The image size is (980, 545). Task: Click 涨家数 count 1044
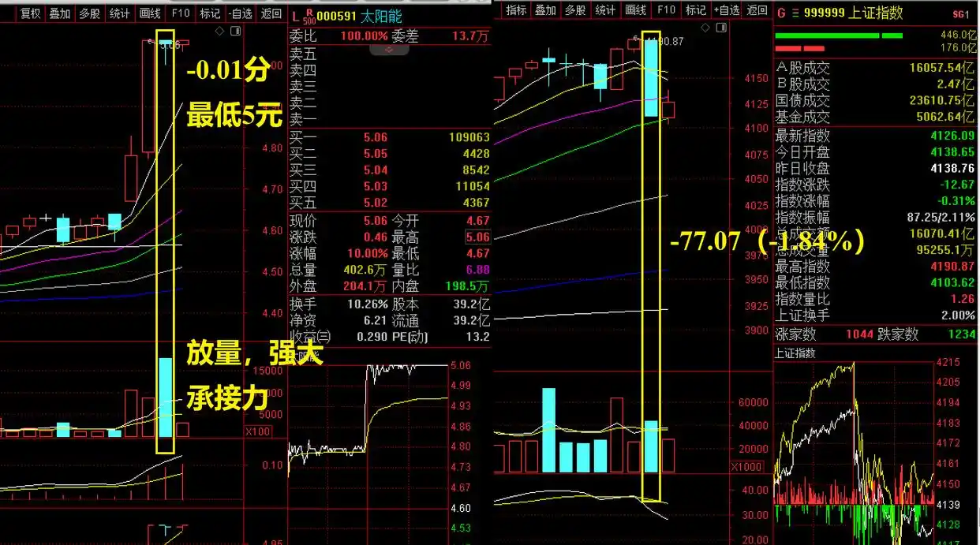click(x=859, y=334)
